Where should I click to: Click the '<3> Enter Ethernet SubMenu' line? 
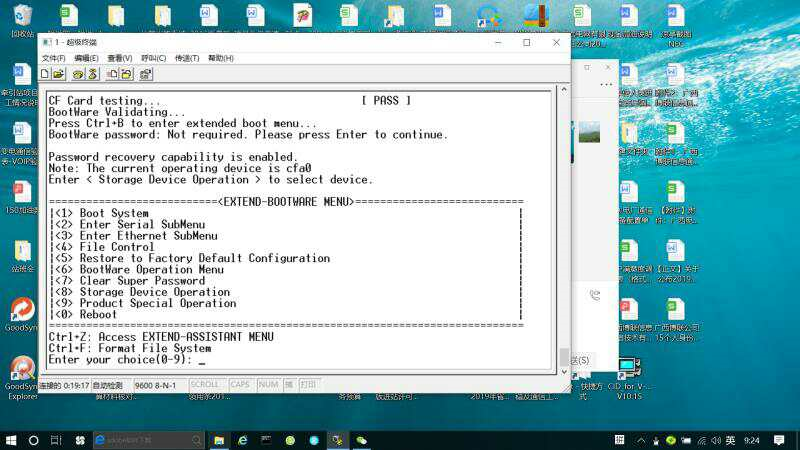(x=134, y=236)
